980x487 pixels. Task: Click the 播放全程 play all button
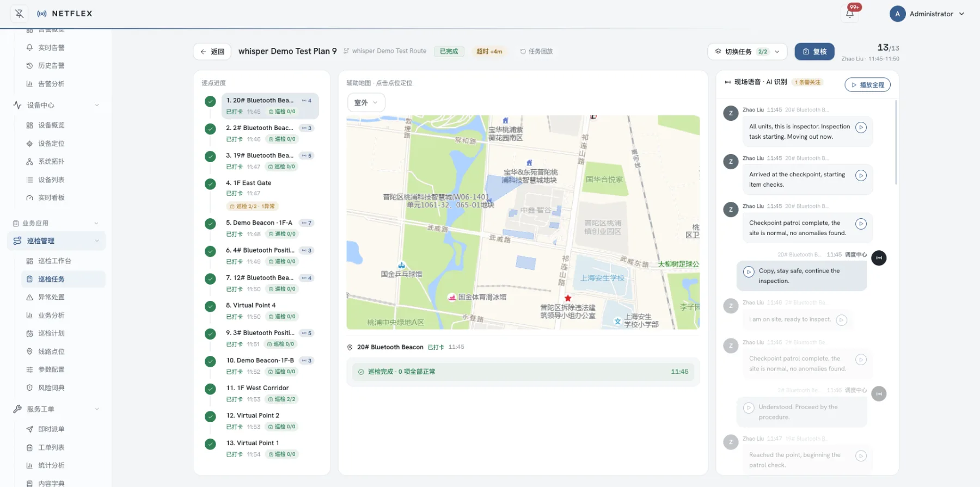coord(867,85)
